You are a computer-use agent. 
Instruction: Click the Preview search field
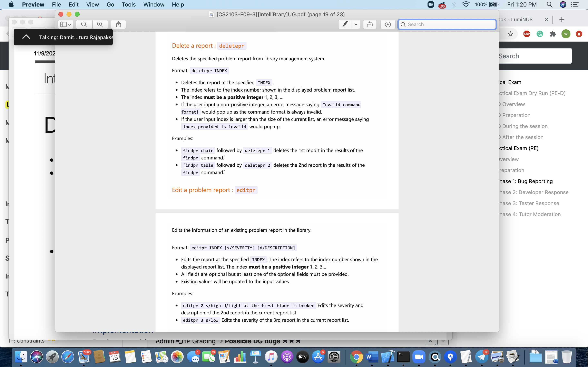click(450, 24)
